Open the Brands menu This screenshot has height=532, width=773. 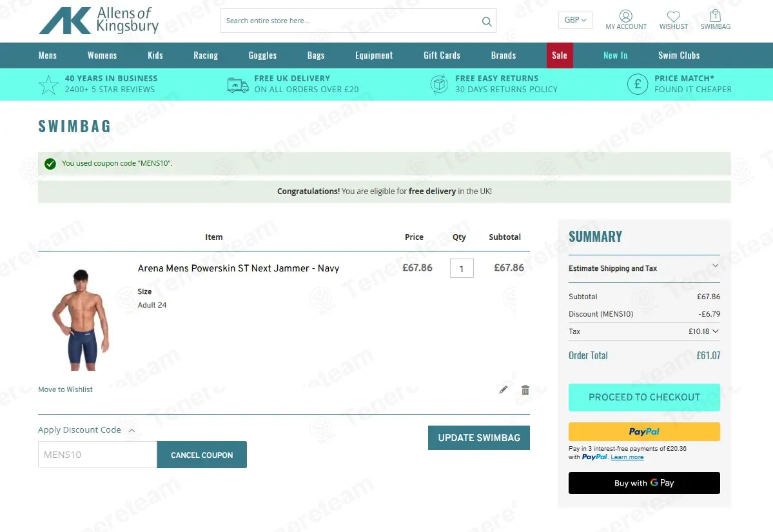pyautogui.click(x=504, y=55)
